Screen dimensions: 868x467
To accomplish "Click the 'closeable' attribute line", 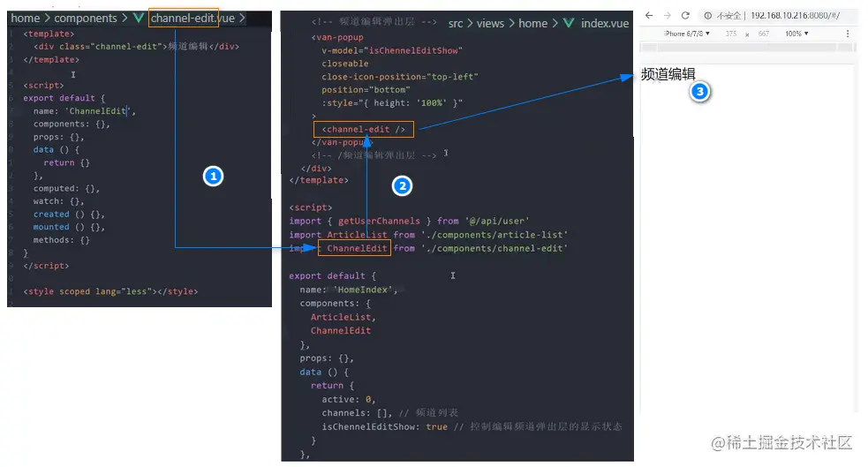I will [345, 64].
